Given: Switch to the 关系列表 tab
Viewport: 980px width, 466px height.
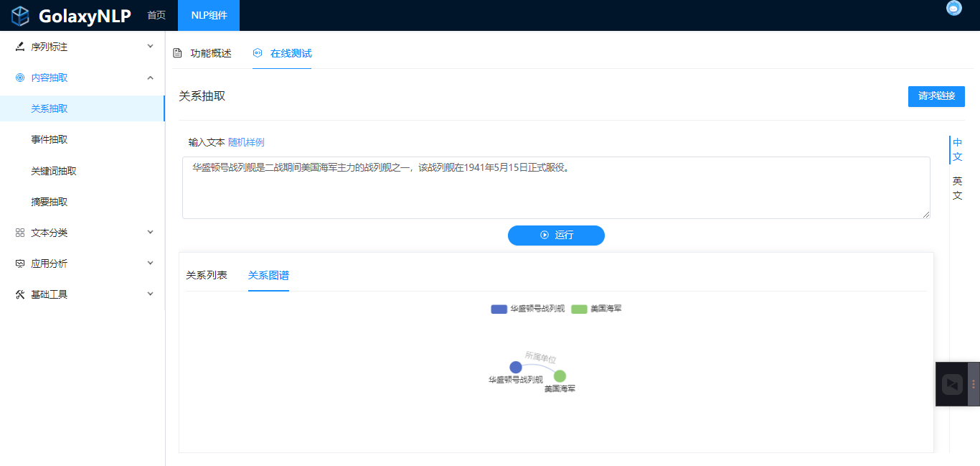Looking at the screenshot, I should click(x=207, y=275).
